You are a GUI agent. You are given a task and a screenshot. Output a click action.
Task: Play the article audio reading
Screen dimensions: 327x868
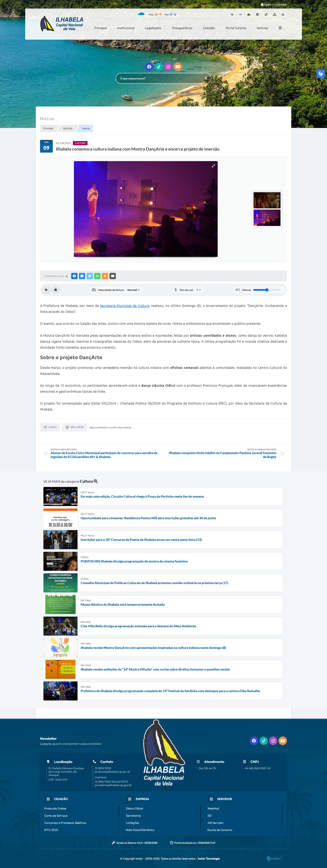46,290
